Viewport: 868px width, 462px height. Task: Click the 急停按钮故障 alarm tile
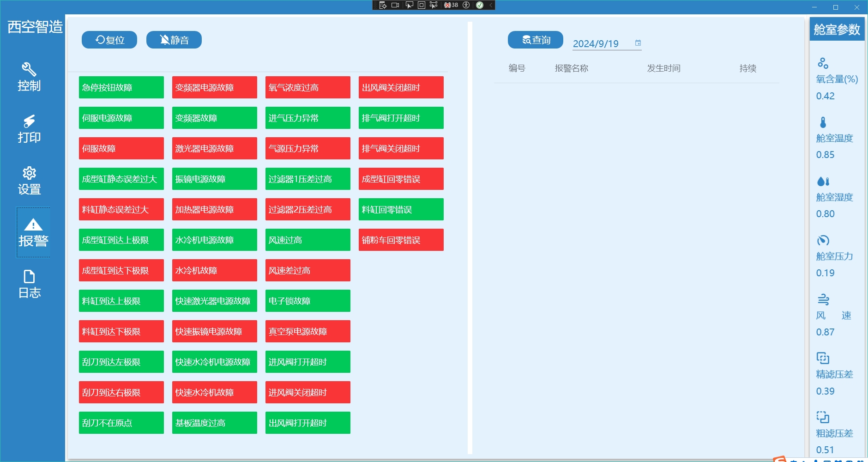[x=121, y=87]
